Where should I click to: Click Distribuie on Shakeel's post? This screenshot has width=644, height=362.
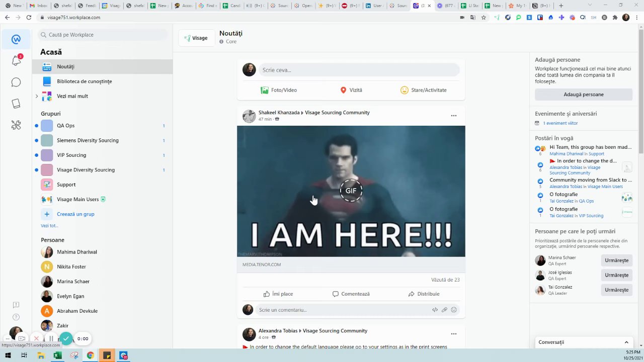click(424, 294)
